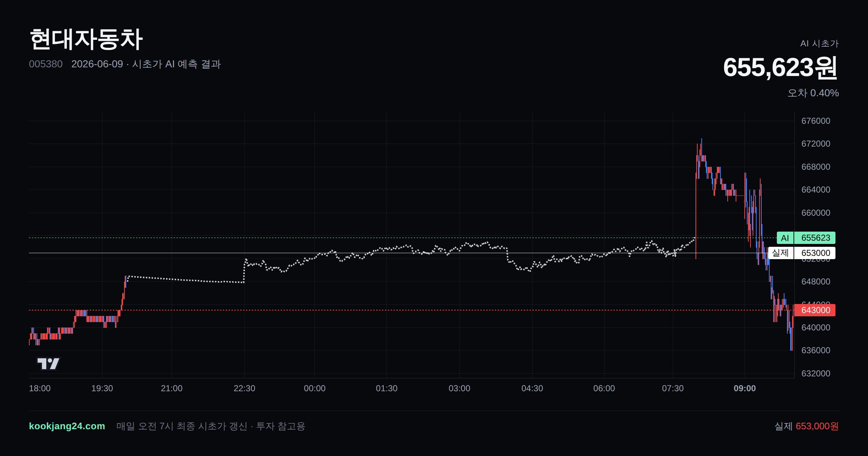This screenshot has width=868, height=456.
Task: Click the 01:30 time axis label
Action: 387,388
